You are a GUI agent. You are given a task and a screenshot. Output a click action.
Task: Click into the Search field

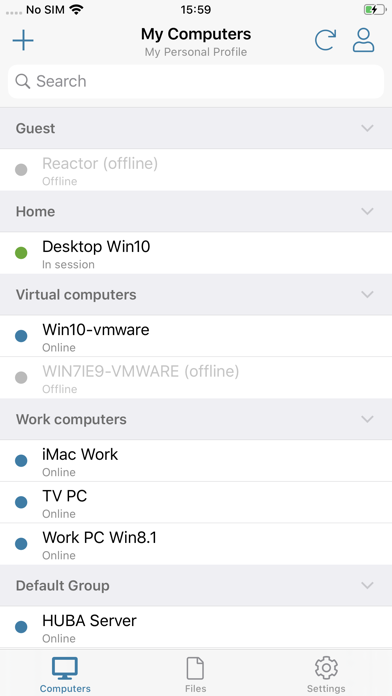tap(196, 81)
